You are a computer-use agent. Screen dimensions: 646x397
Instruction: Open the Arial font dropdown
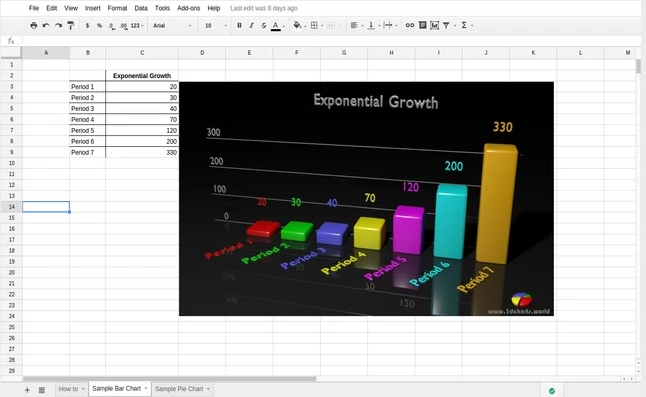pos(172,26)
